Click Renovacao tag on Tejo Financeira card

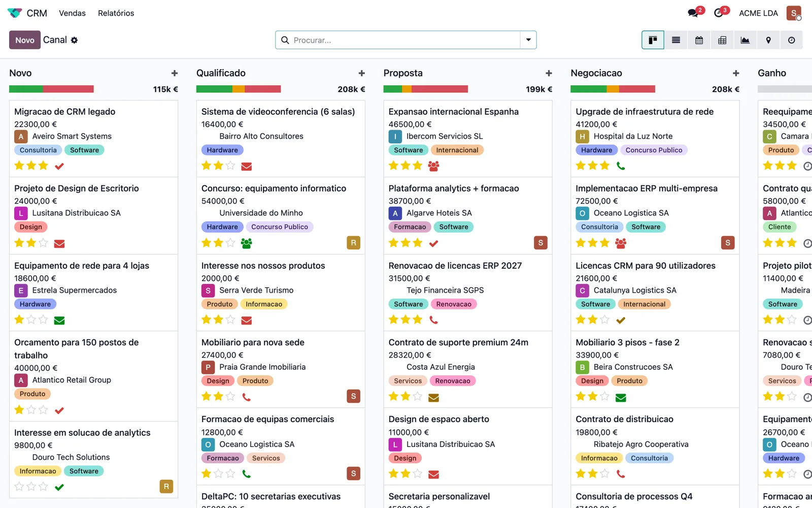[x=454, y=304]
